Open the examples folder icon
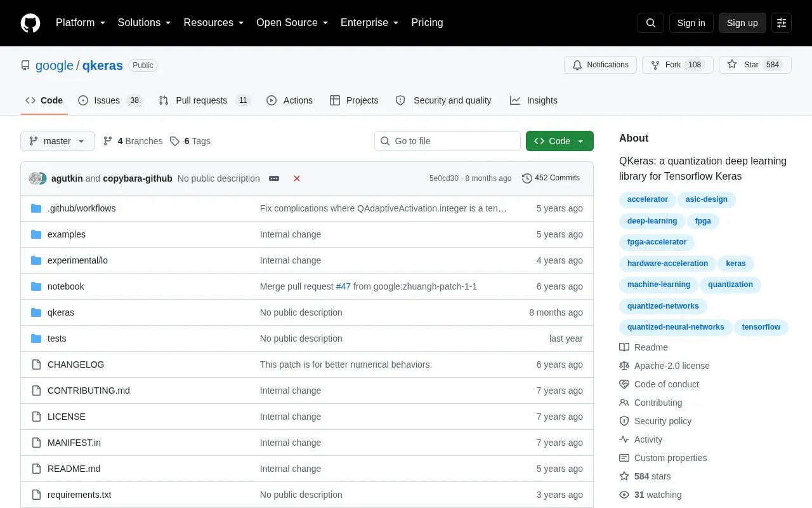This screenshot has height=508, width=812. pos(36,234)
